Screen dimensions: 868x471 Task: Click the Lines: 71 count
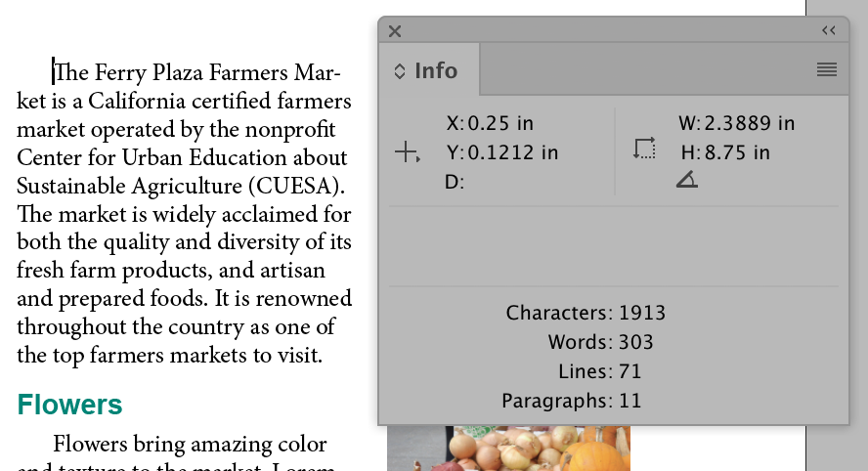[599, 371]
